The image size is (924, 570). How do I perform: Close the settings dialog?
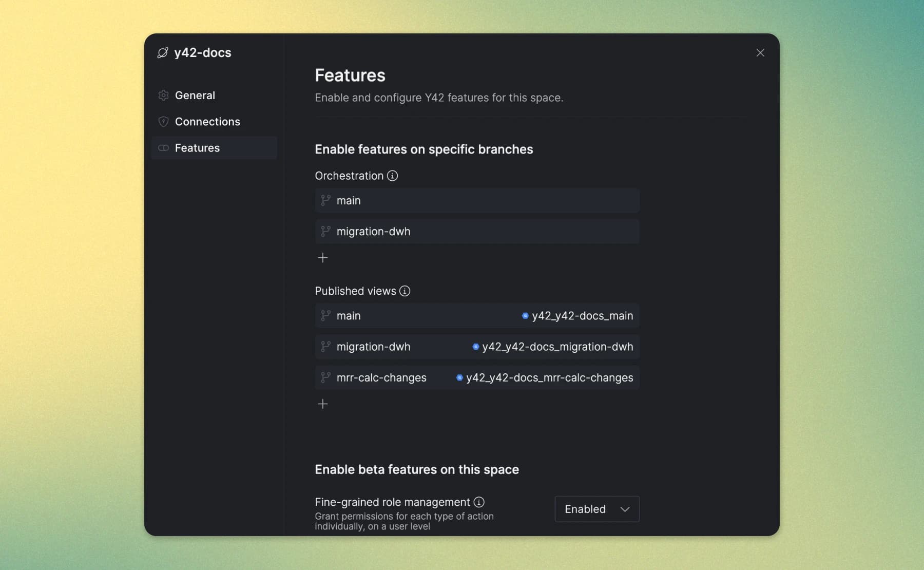(x=760, y=53)
